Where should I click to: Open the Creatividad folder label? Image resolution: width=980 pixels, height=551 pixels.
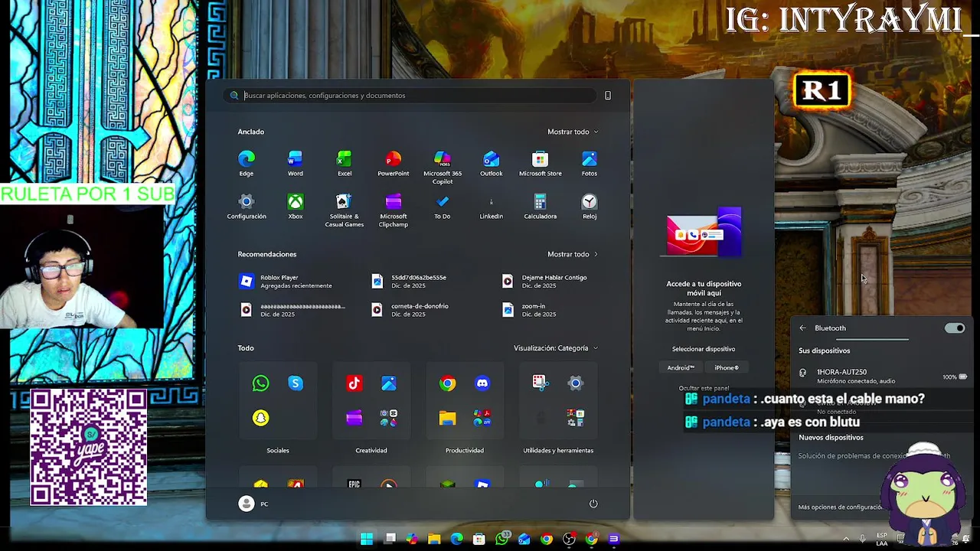371,451
